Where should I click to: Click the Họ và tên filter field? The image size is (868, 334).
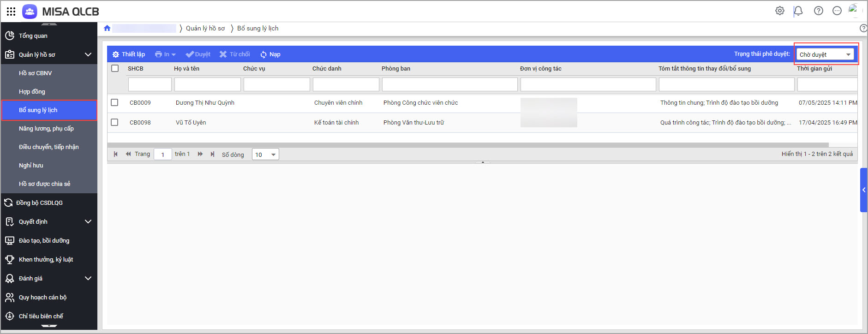pos(207,84)
